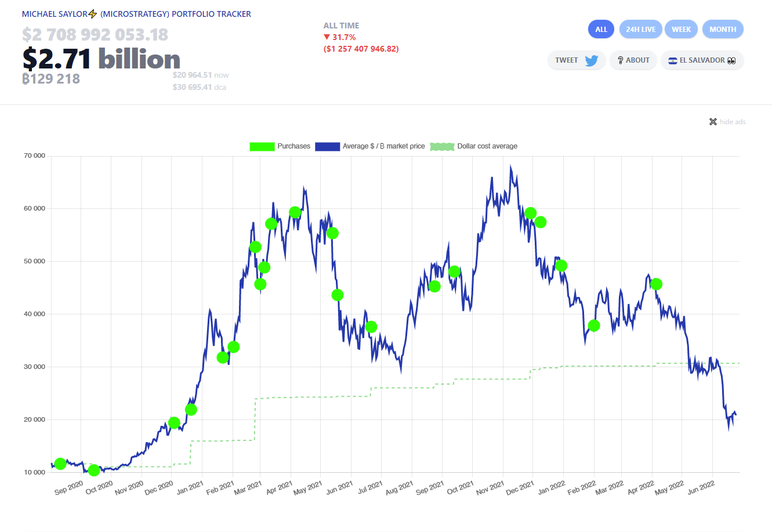Click the May 2021 purchase marker near 55 000
772x532 pixels.
tap(332, 233)
